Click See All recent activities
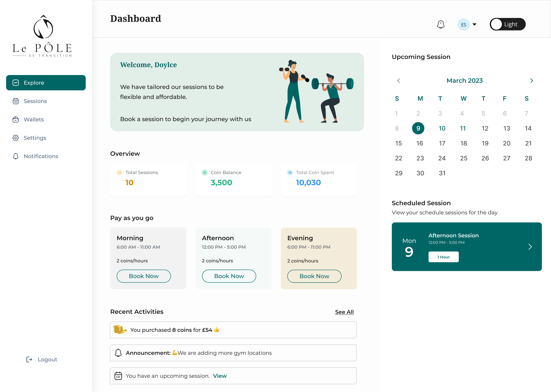This screenshot has width=551, height=392. point(344,312)
